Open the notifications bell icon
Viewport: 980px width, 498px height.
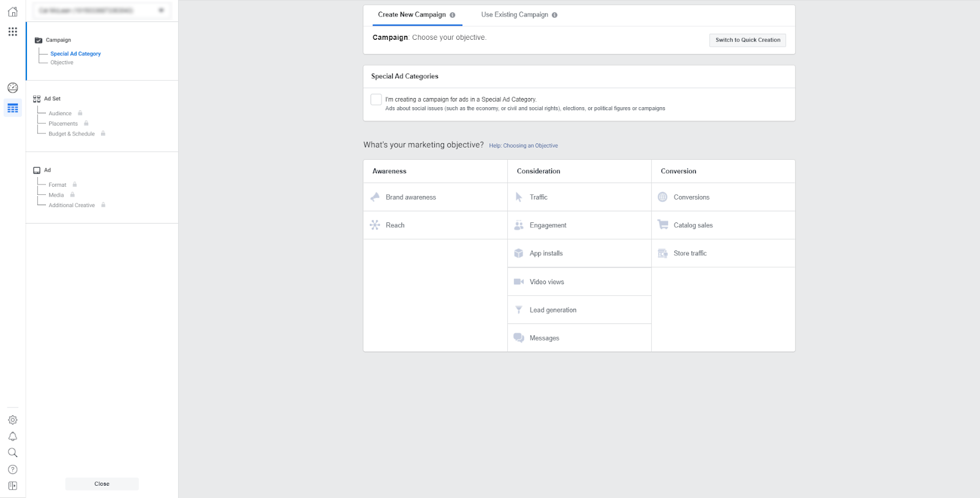coord(12,437)
